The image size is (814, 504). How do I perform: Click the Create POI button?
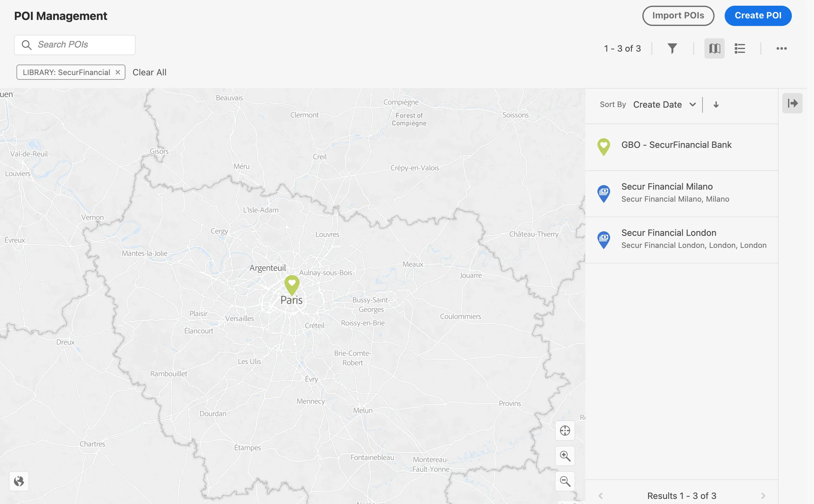click(x=758, y=16)
